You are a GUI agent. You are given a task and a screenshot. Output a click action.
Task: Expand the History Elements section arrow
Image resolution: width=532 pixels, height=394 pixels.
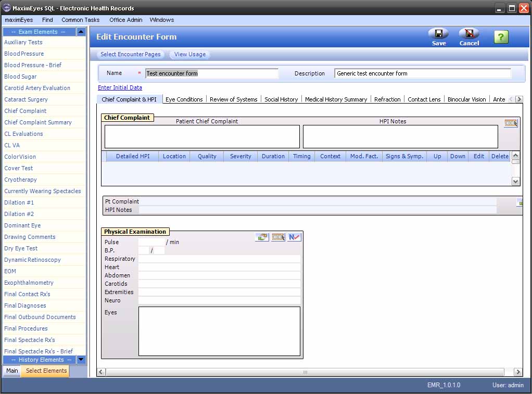tap(81, 359)
